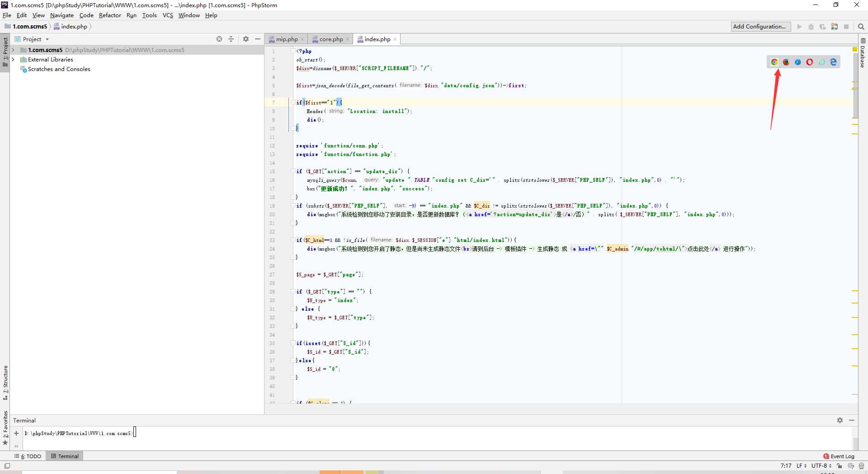This screenshot has height=474, width=868.
Task: Open the Favorites side tab
Action: [5, 427]
